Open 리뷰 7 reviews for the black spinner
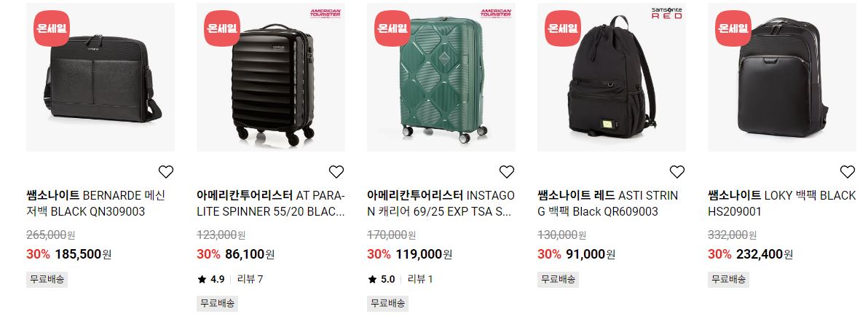868x322 pixels. pos(250,279)
